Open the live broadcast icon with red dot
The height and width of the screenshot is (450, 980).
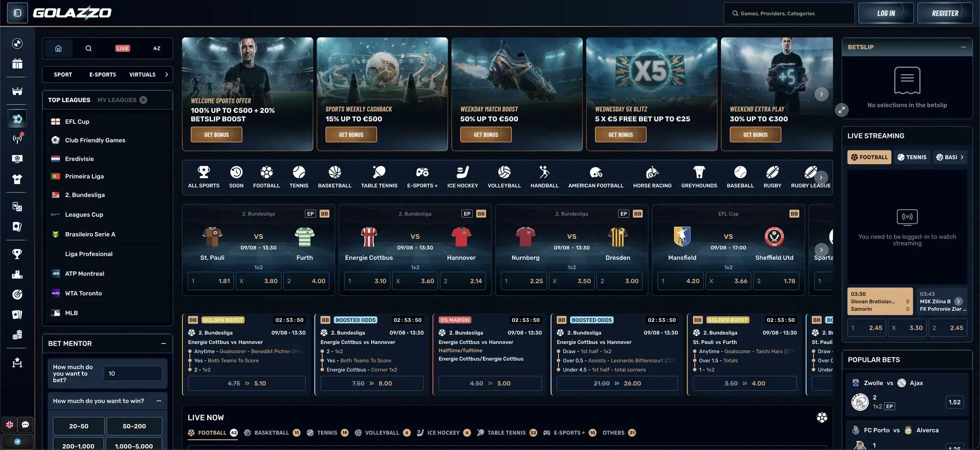(17, 138)
